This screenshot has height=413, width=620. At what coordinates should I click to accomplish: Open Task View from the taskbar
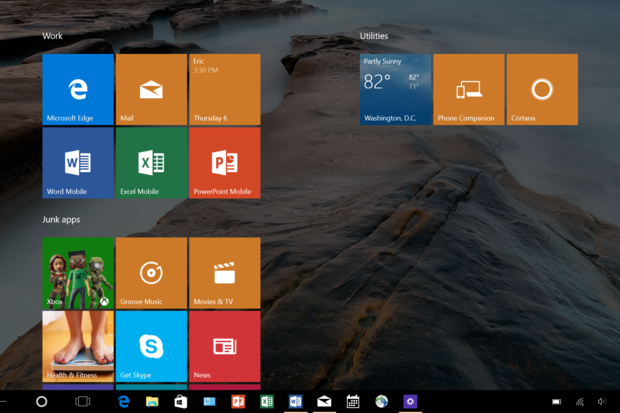coord(83,402)
